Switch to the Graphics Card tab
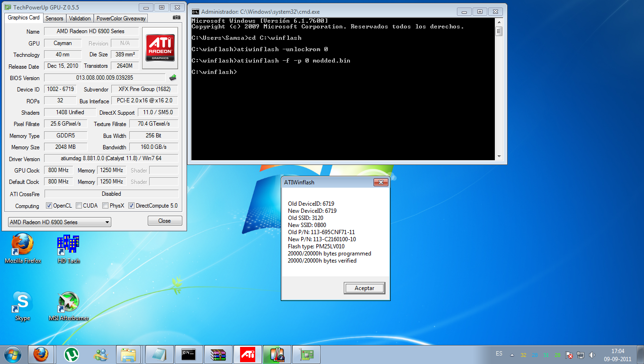644x364 pixels. click(x=24, y=18)
